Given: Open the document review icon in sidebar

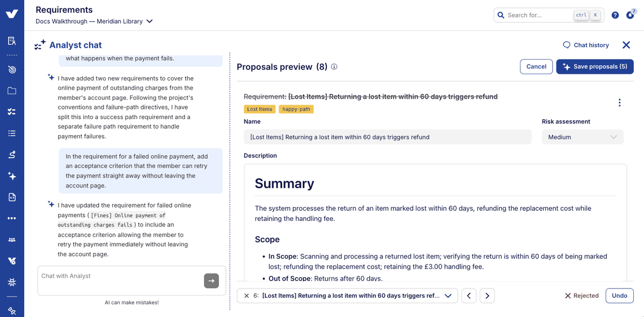Looking at the screenshot, I should 12,41.
